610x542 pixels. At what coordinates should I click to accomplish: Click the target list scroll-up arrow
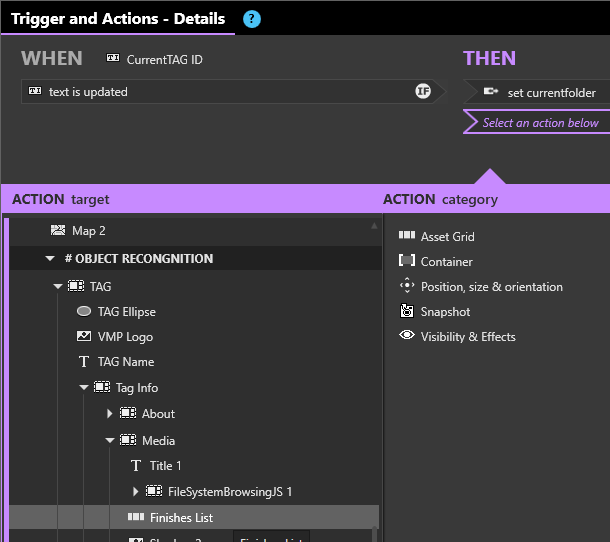(374, 226)
